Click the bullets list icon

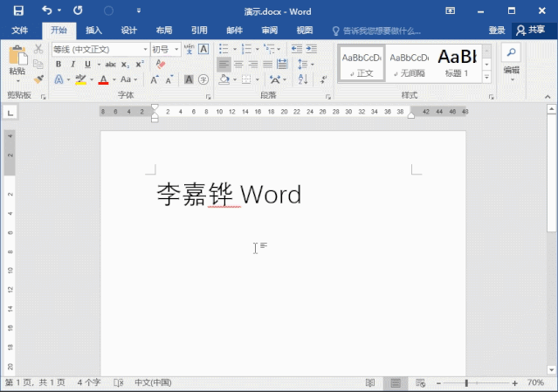[224, 49]
